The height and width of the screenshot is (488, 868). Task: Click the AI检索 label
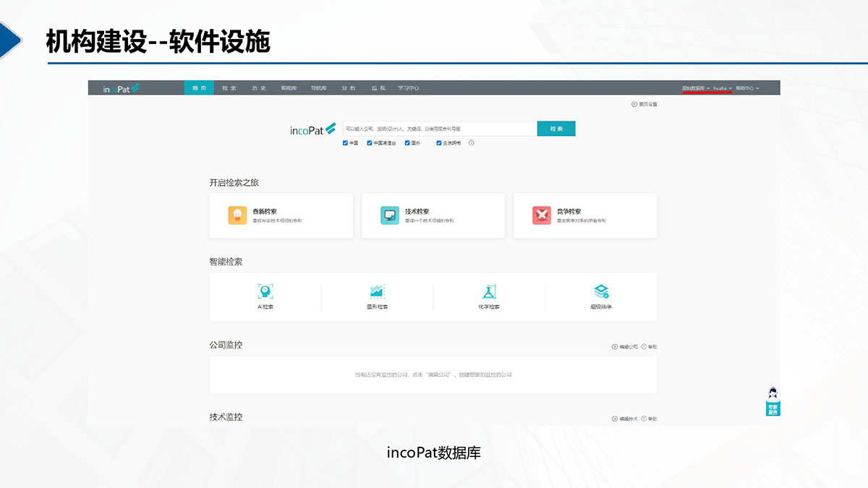[x=265, y=307]
